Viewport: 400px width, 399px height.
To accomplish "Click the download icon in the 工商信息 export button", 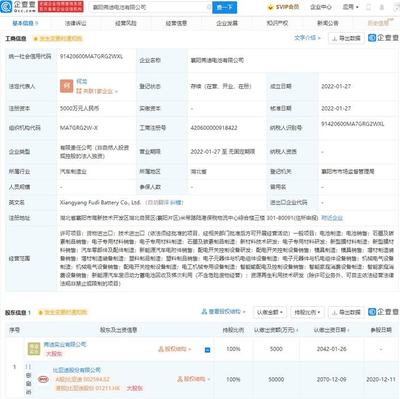I will tap(335, 39).
